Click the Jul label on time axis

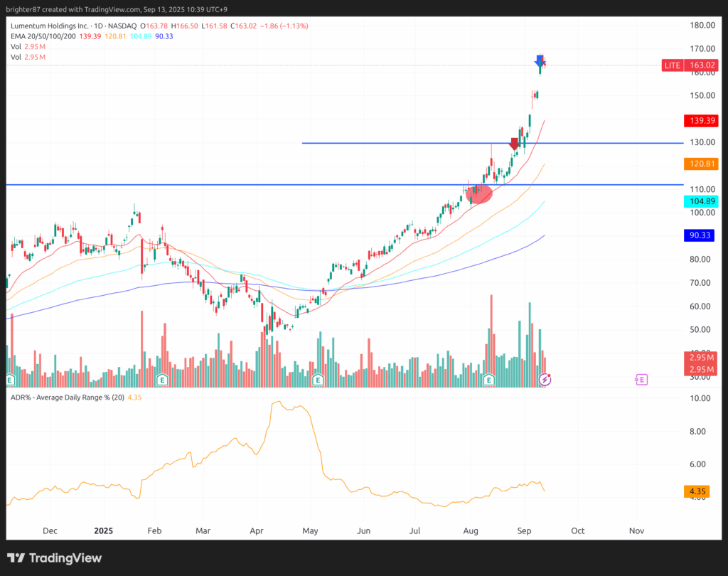point(414,530)
